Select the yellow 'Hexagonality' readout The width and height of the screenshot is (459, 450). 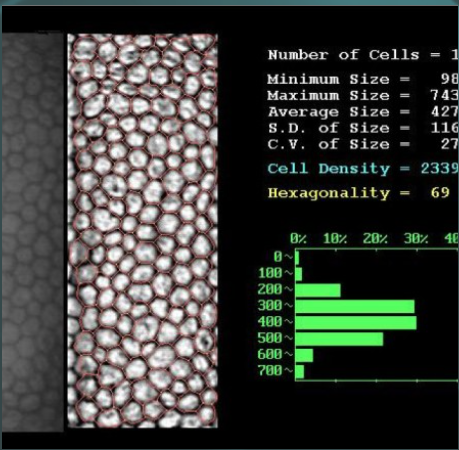tap(359, 193)
